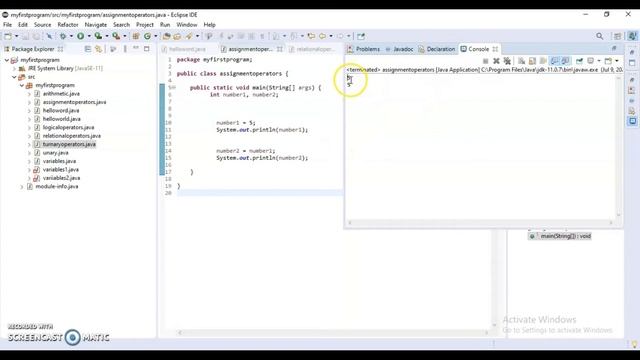
Task: Collapse All in Package Explorer
Action: [87, 49]
